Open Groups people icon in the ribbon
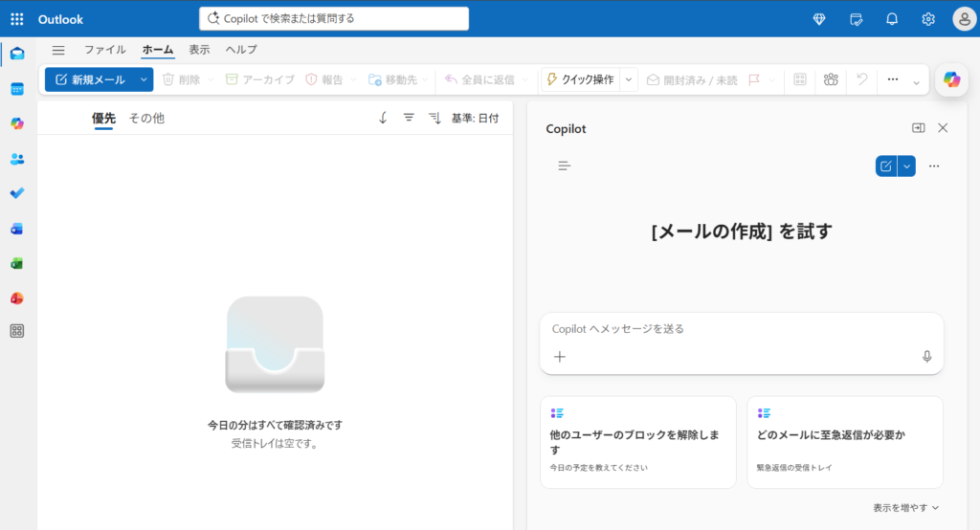Screen dimensions: 980x530 click(831, 79)
